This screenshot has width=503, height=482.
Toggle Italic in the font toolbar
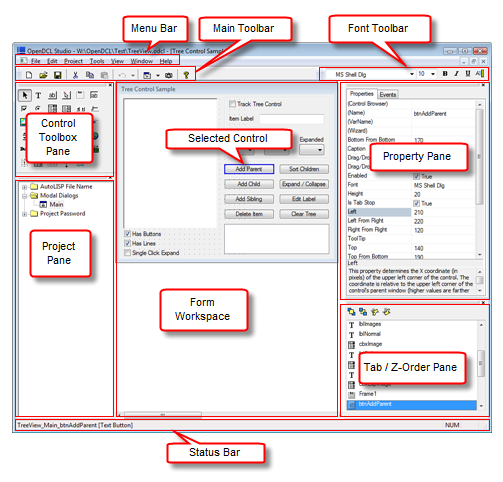coord(456,74)
